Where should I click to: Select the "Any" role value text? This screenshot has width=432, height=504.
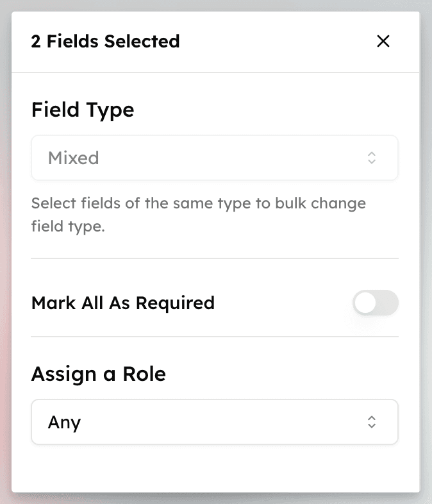coord(64,423)
